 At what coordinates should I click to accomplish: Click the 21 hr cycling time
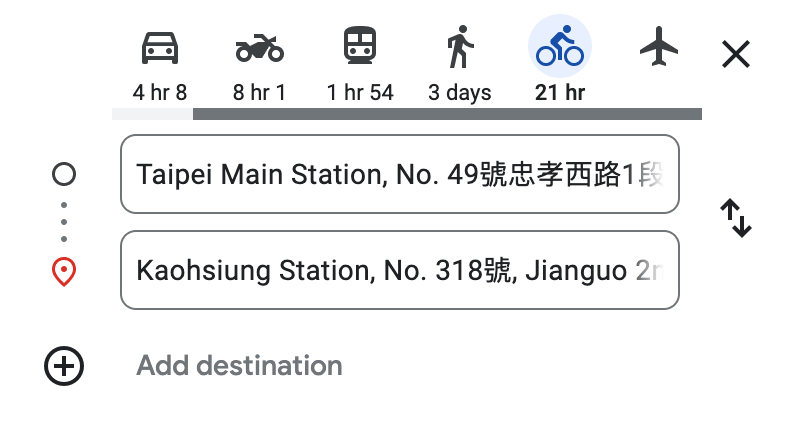coord(560,93)
